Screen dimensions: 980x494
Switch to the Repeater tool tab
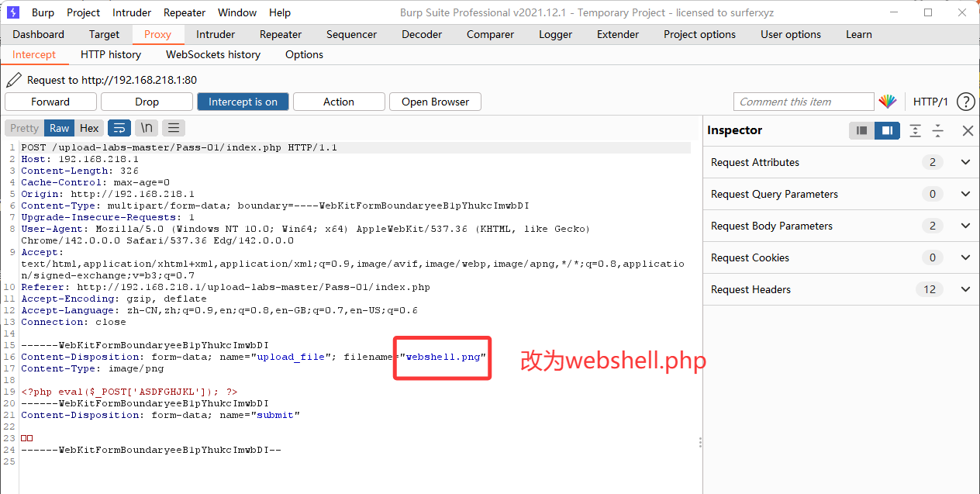pos(281,34)
